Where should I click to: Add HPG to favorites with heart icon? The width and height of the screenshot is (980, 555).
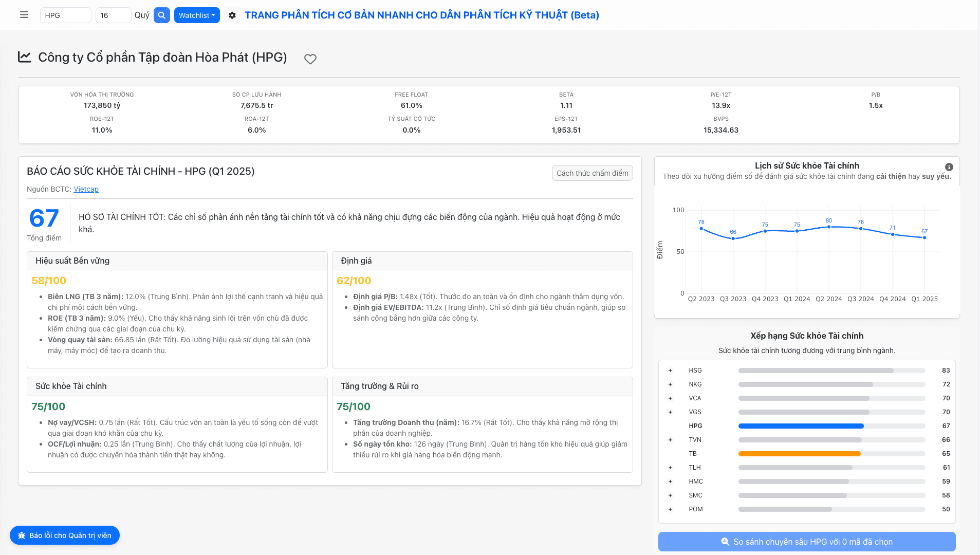click(310, 59)
